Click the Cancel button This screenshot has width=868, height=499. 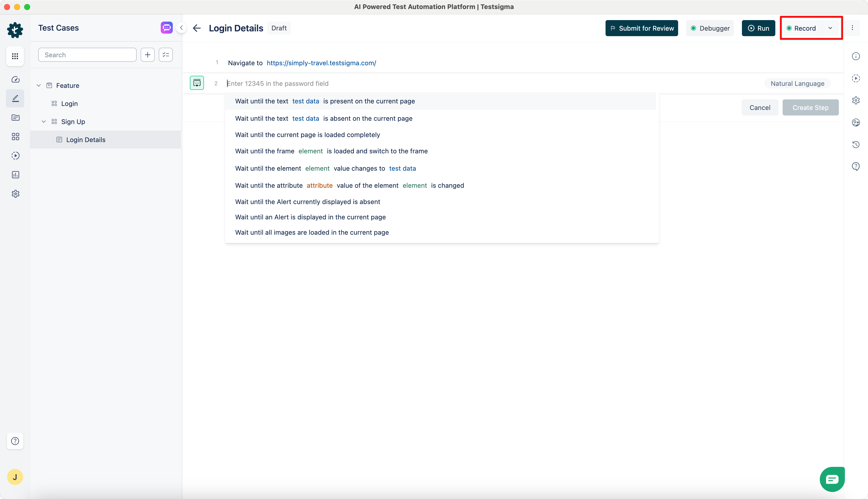[x=760, y=108]
